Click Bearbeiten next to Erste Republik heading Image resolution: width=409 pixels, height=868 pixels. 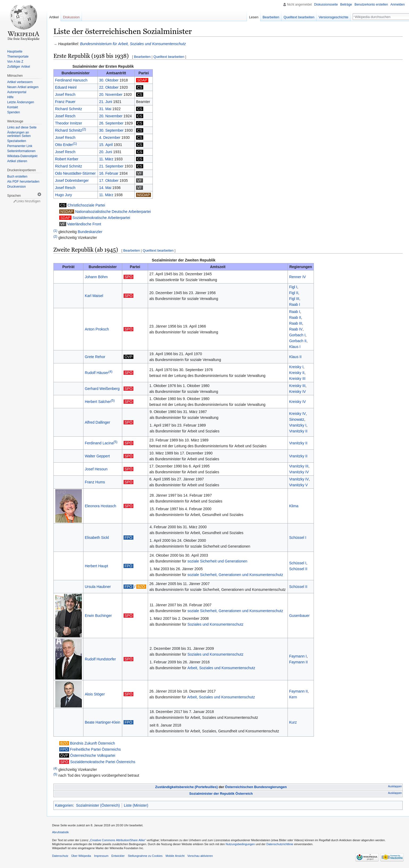(x=142, y=57)
